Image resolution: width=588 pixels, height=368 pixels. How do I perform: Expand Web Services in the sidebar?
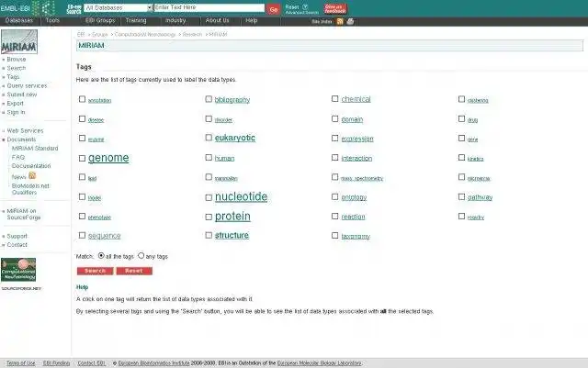(x=25, y=131)
